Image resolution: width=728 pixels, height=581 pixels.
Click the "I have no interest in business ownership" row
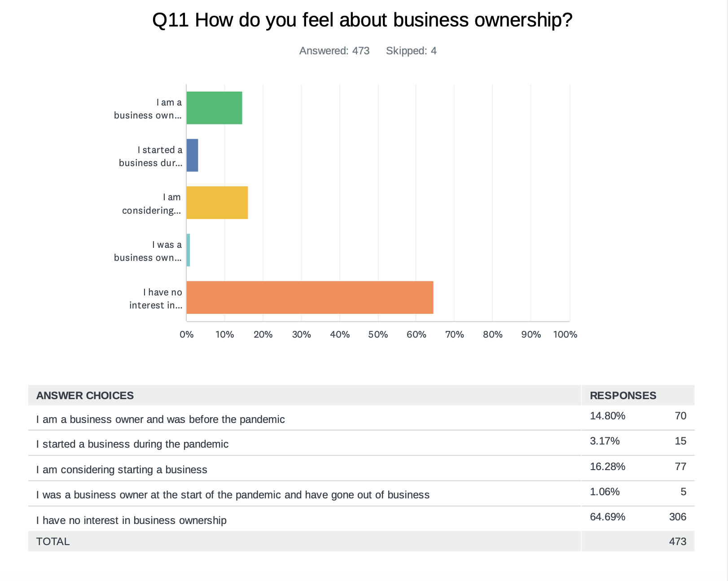132,520
